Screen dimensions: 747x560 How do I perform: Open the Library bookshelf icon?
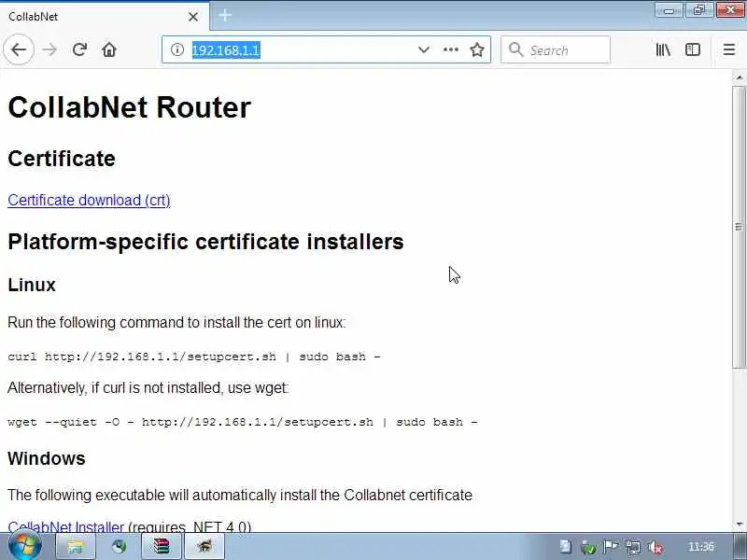663,49
